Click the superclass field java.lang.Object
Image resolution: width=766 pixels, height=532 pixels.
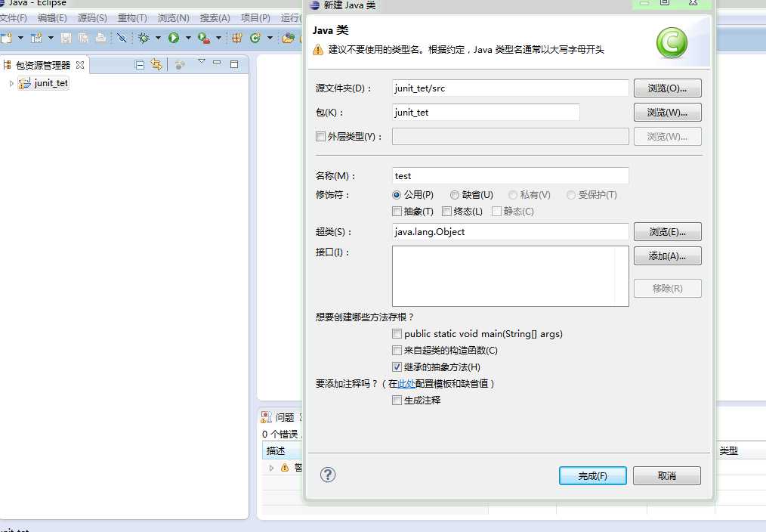tap(511, 232)
